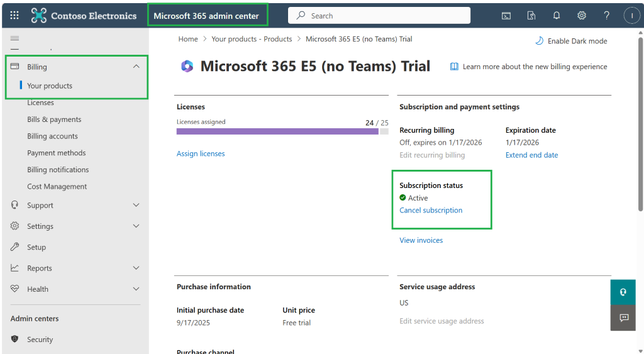Click the moon icon for dark mode
The height and width of the screenshot is (354, 644).
539,41
